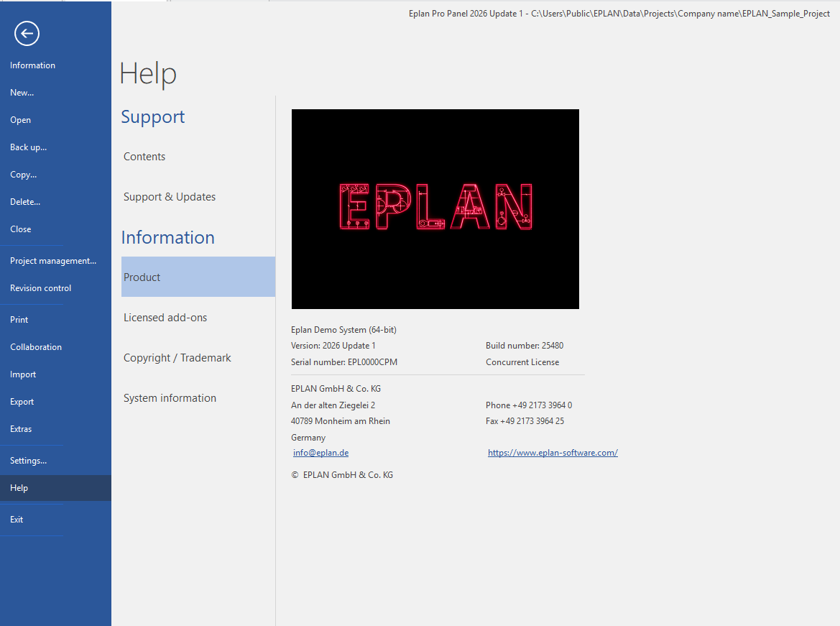Click 'Eplan Demo System (64-bit)' text
840x626 pixels.
coord(344,330)
